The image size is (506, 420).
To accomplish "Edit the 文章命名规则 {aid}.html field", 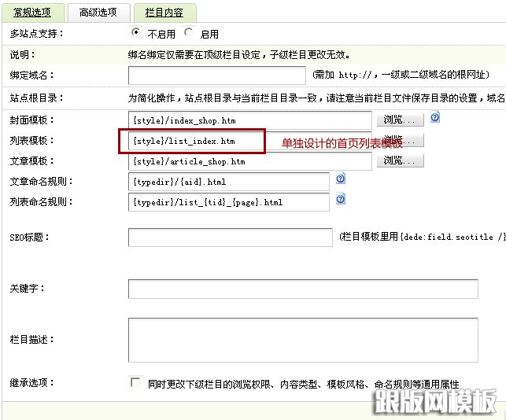I will (229, 182).
